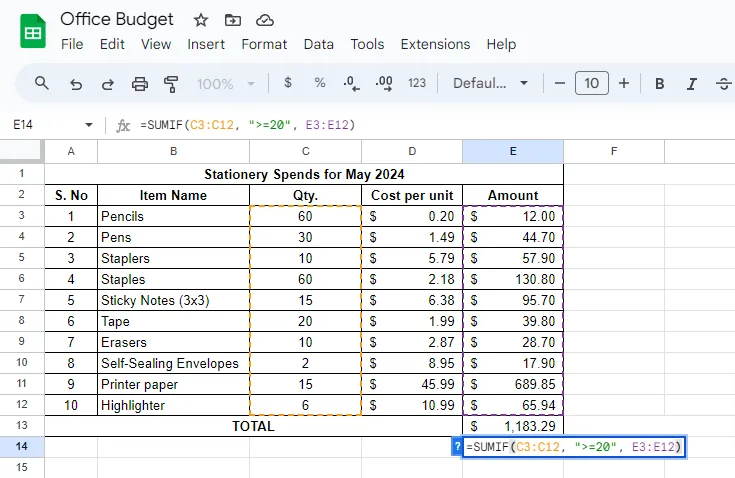Open the Insert menu
The image size is (735, 478).
pos(206,44)
